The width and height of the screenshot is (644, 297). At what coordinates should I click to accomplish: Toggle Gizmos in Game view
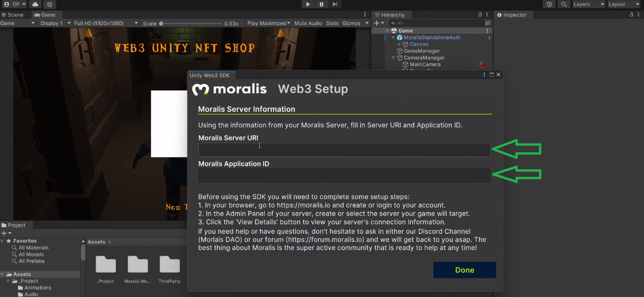[x=351, y=23]
